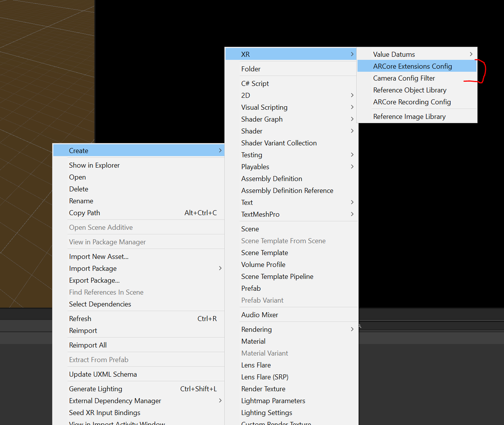Create a new Folder
Image resolution: width=504 pixels, height=425 pixels.
click(x=251, y=69)
